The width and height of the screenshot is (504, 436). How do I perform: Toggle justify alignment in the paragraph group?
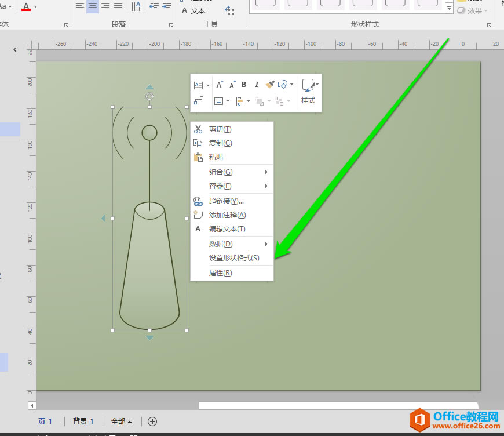pos(118,6)
